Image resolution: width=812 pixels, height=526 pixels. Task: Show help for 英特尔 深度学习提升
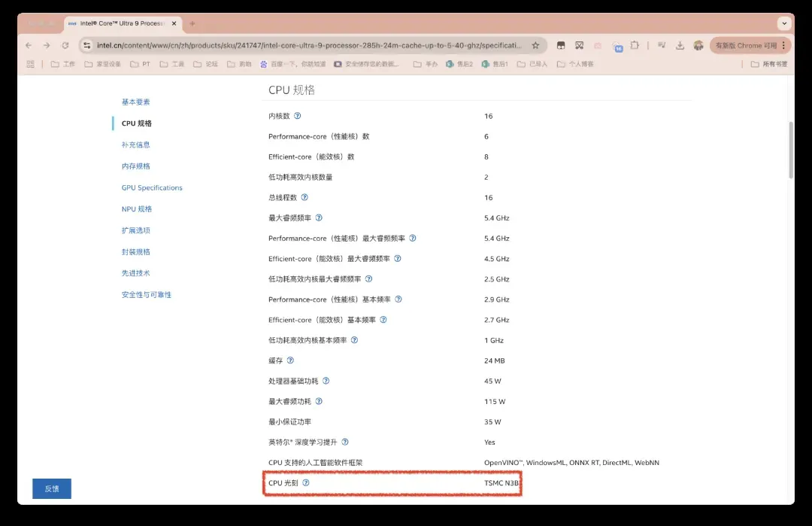point(345,442)
